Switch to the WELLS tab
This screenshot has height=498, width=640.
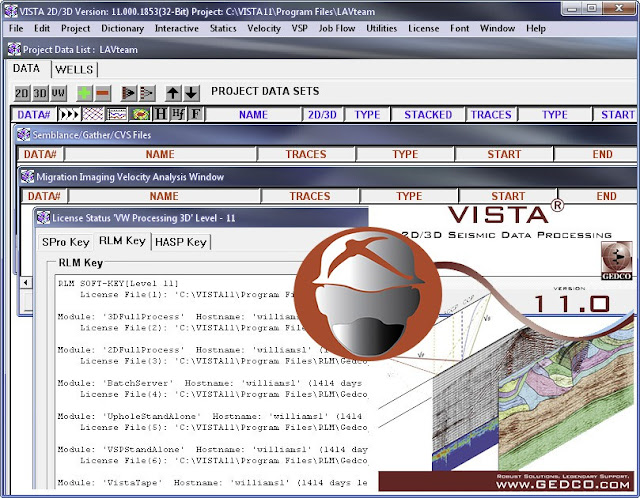coord(74,69)
